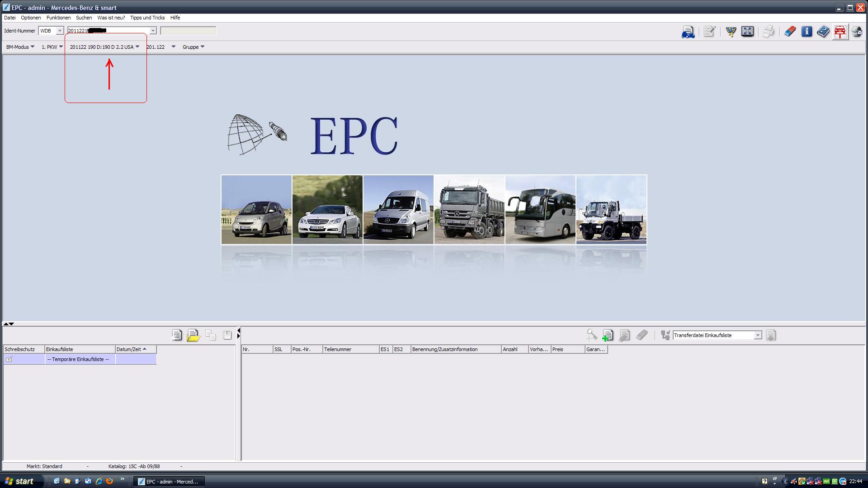Click the smart car thumbnail
Image resolution: width=868 pixels, height=488 pixels.
pos(256,210)
